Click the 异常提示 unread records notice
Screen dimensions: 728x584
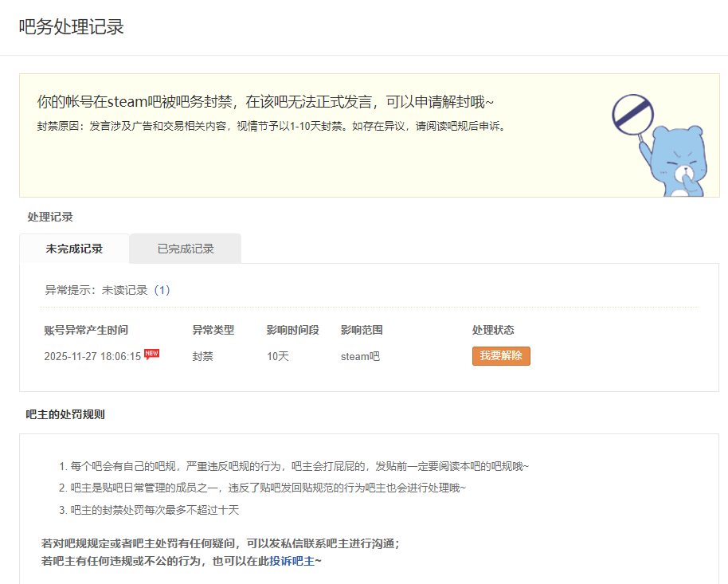108,290
